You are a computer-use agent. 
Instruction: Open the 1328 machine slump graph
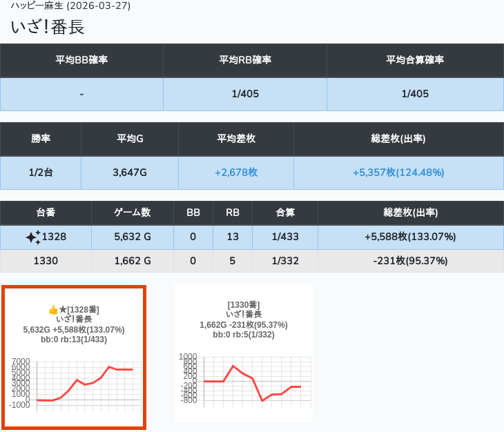(74, 384)
